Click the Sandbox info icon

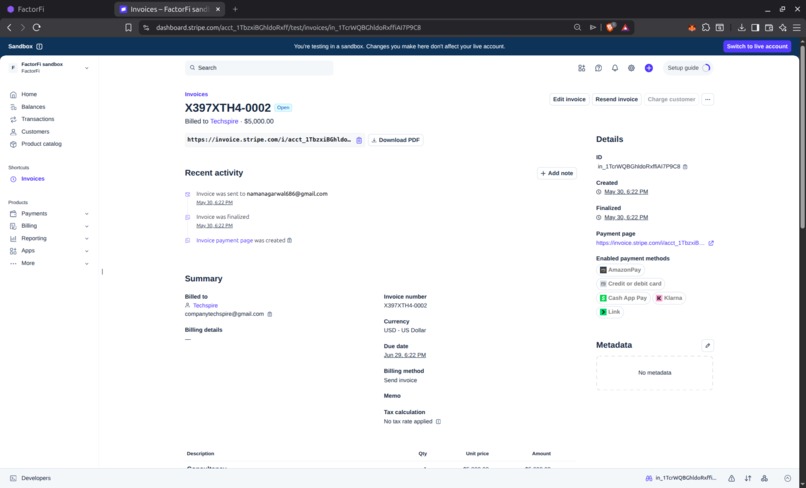pos(40,46)
